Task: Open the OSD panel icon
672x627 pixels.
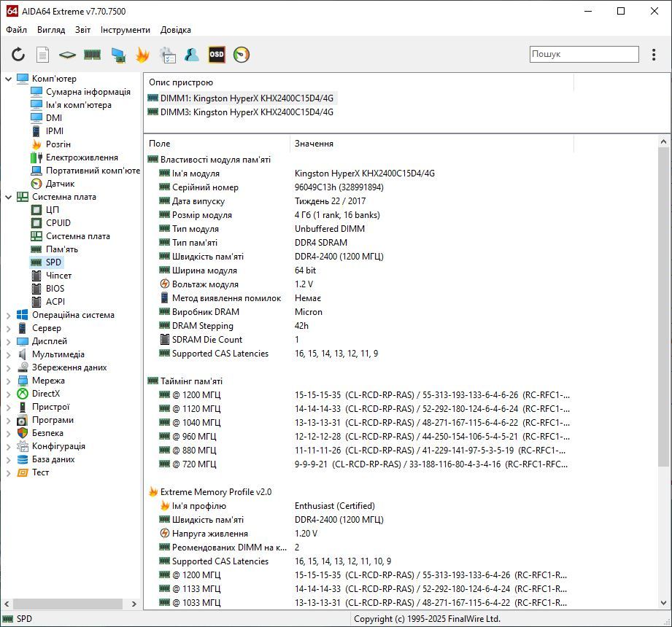Action: 217,55
